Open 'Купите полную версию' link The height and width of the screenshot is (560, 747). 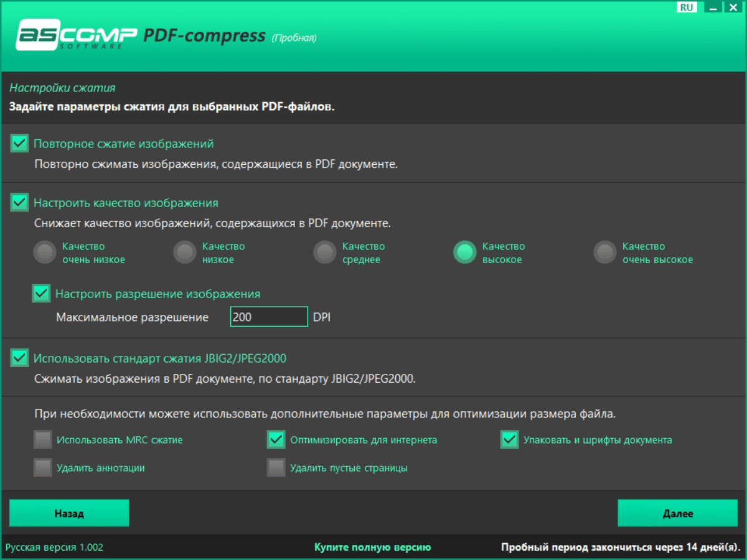tap(372, 548)
